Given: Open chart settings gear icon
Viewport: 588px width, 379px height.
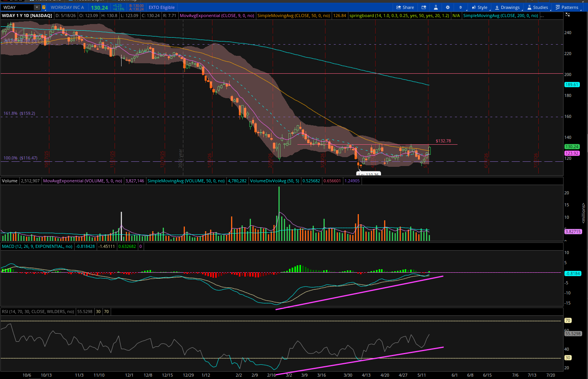Looking at the screenshot, I should click(448, 7).
